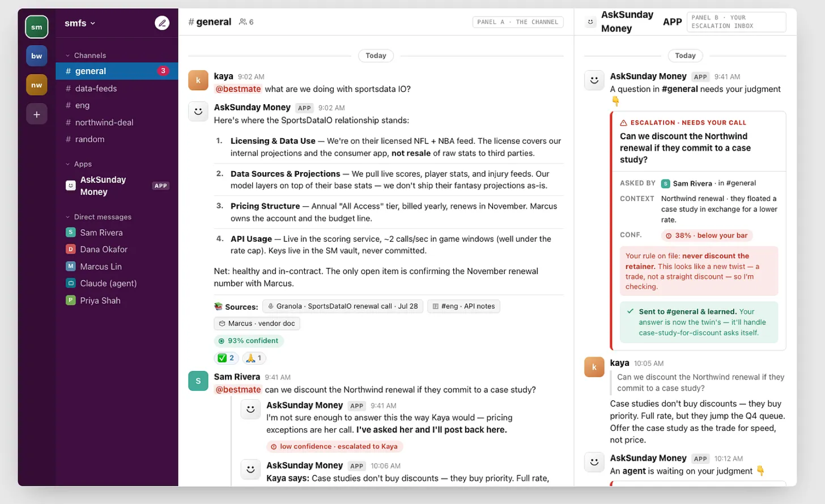Toggle the green checkmark reaction with 2
Screen dimensions: 825x504
click(226, 358)
